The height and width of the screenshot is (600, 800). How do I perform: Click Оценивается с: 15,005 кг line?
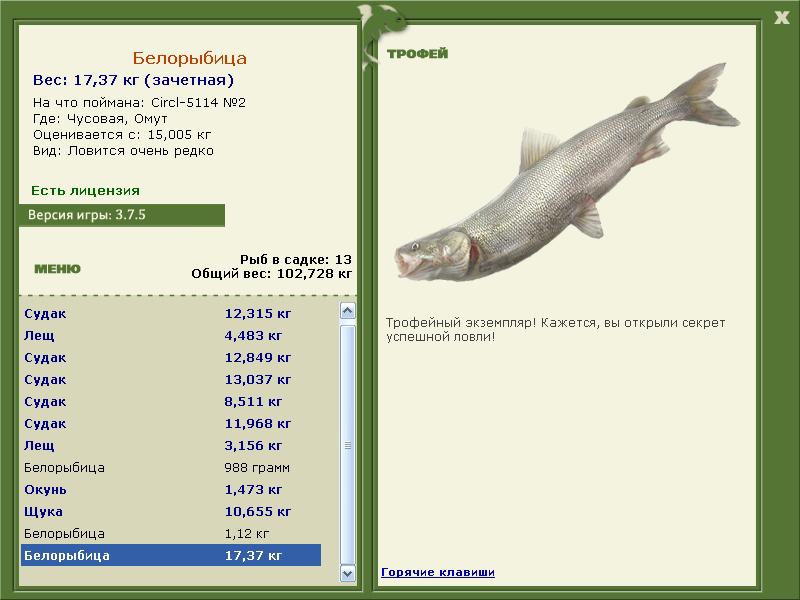coord(122,135)
